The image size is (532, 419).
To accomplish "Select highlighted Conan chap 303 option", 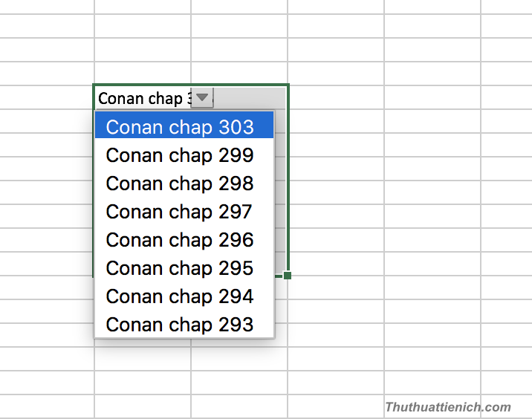I will (x=180, y=127).
